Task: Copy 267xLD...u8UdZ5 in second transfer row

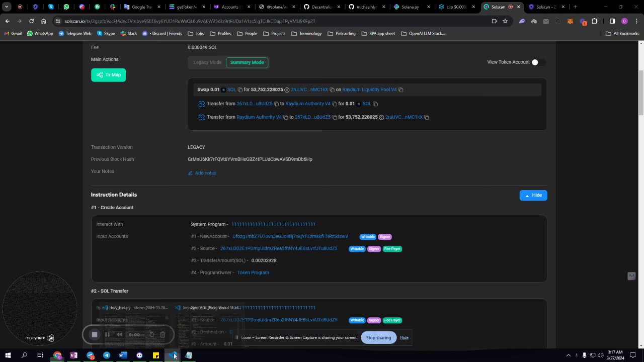Action: pyautogui.click(x=335, y=118)
